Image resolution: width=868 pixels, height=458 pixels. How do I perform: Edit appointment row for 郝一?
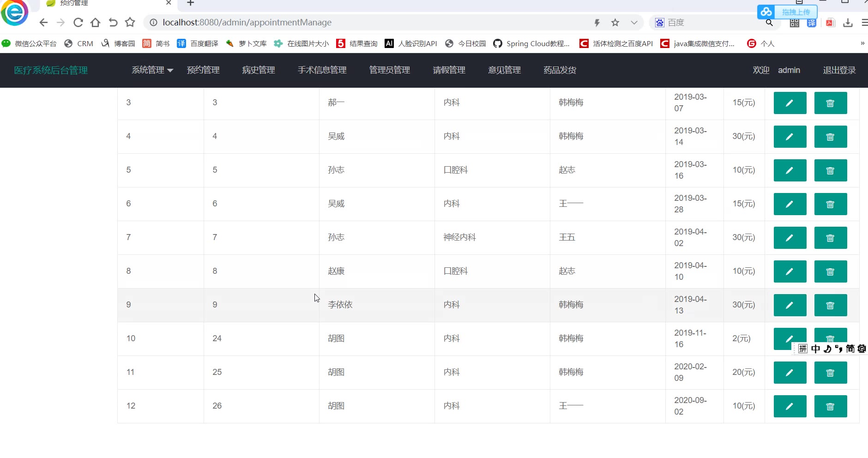[790, 103]
